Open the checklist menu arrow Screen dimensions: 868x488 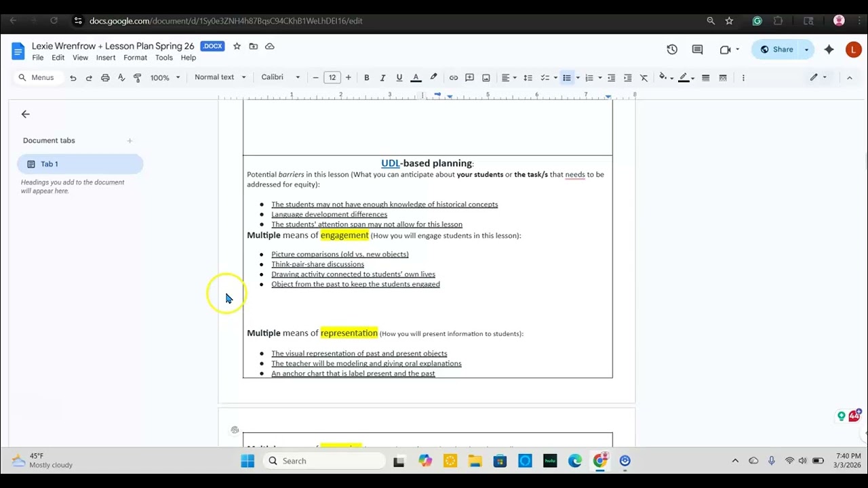(555, 78)
